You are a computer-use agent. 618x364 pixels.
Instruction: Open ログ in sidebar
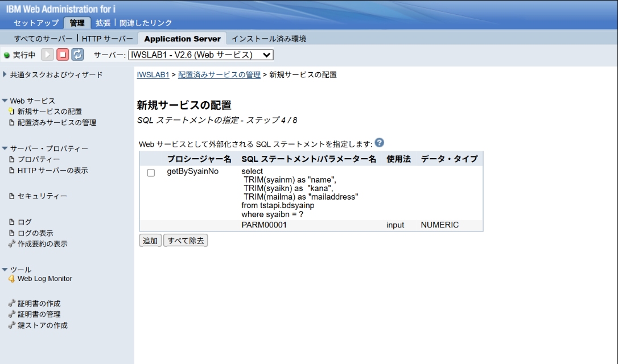click(24, 222)
